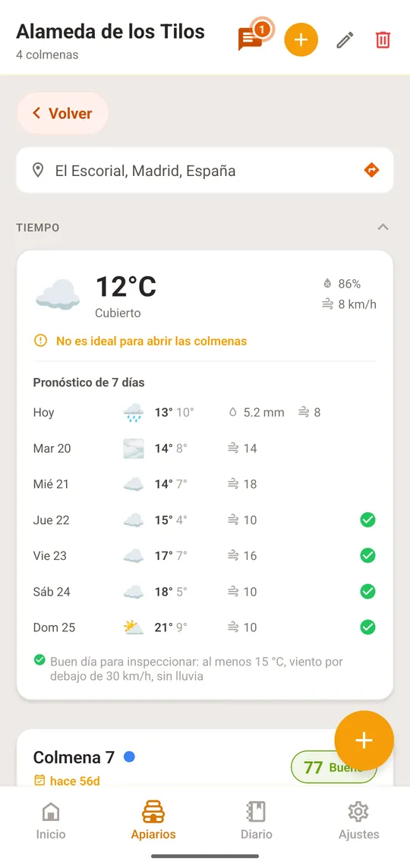Open the Diario tab
410x868 pixels.
[x=256, y=820]
